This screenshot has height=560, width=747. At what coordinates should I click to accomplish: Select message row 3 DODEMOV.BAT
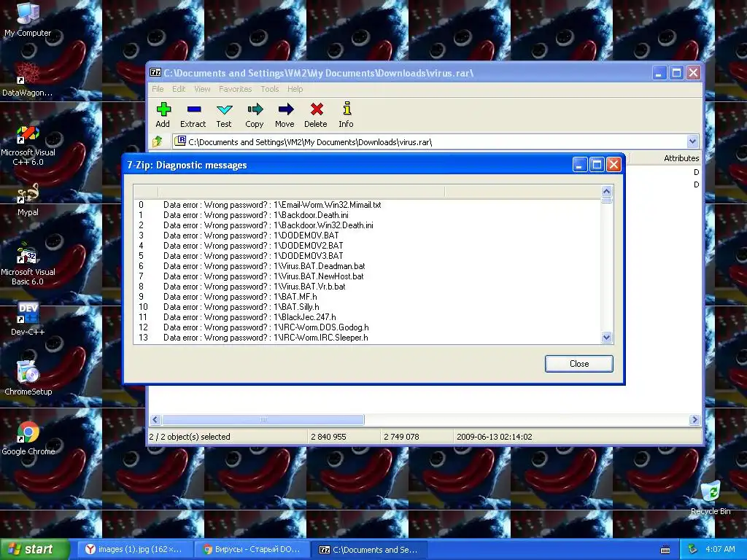(367, 236)
